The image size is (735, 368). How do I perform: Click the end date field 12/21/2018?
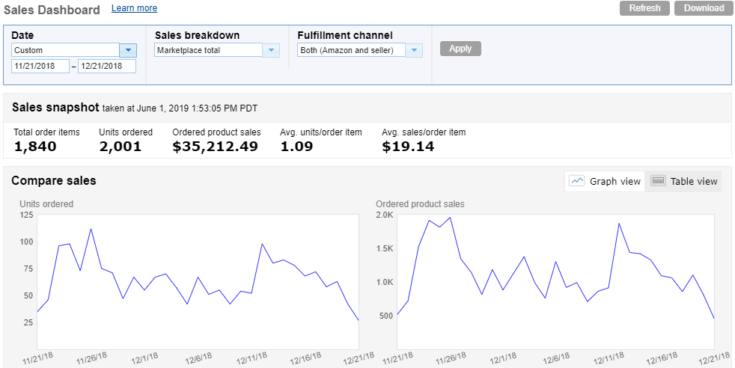[x=107, y=66]
